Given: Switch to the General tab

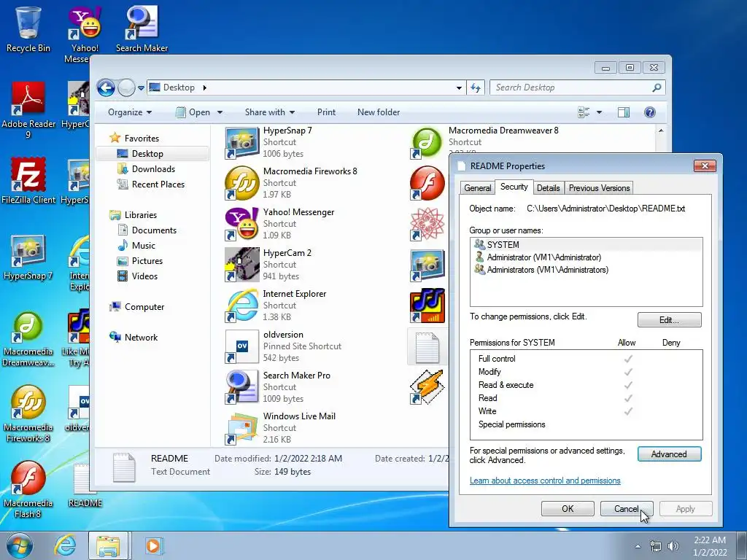Looking at the screenshot, I should point(477,188).
